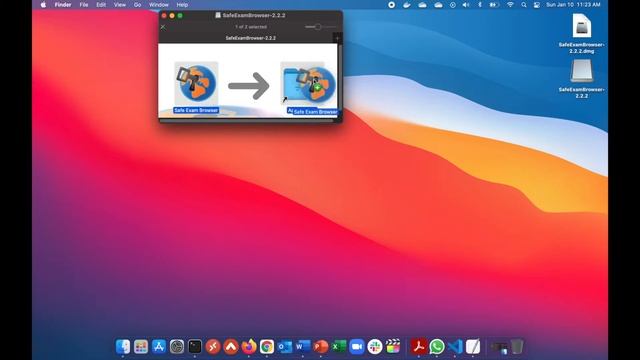Open Microsoft Outlook from the Dock
Screen dimensions: 640x360
coord(284,347)
